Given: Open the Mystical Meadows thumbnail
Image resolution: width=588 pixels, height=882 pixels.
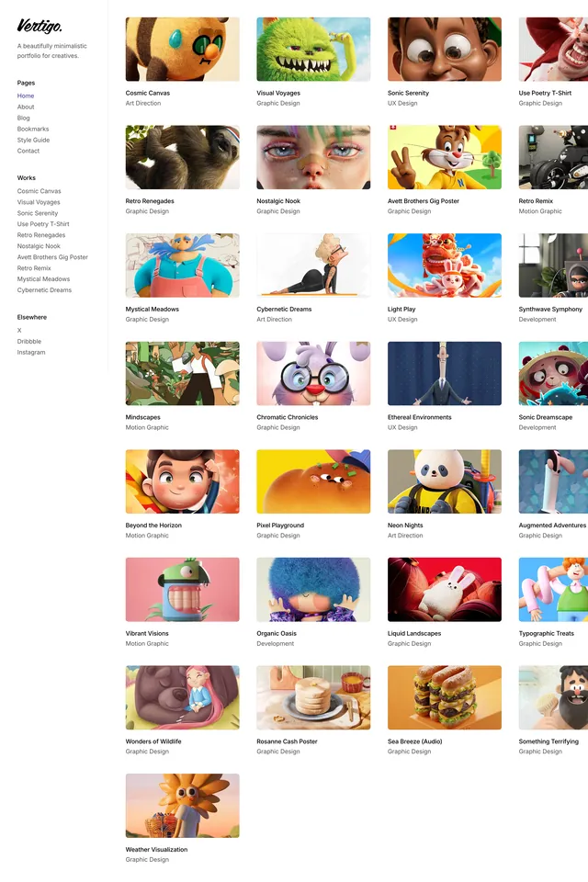Looking at the screenshot, I should (182, 265).
